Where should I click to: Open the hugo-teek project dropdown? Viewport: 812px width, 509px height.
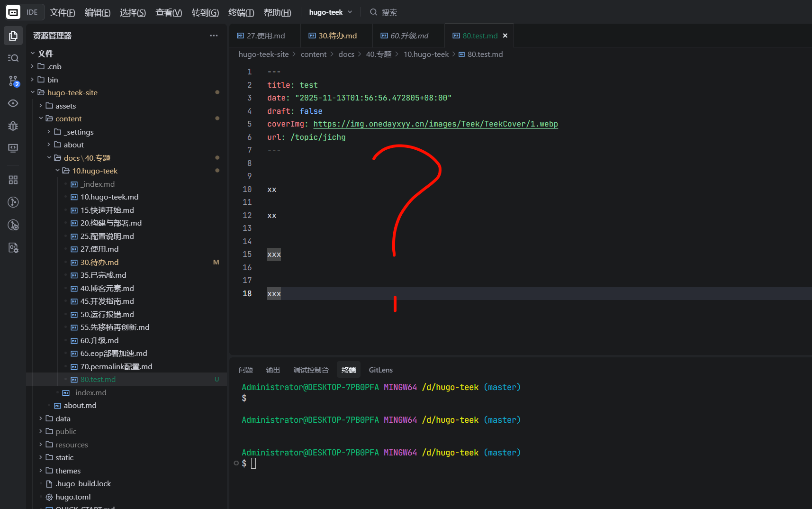click(x=330, y=12)
